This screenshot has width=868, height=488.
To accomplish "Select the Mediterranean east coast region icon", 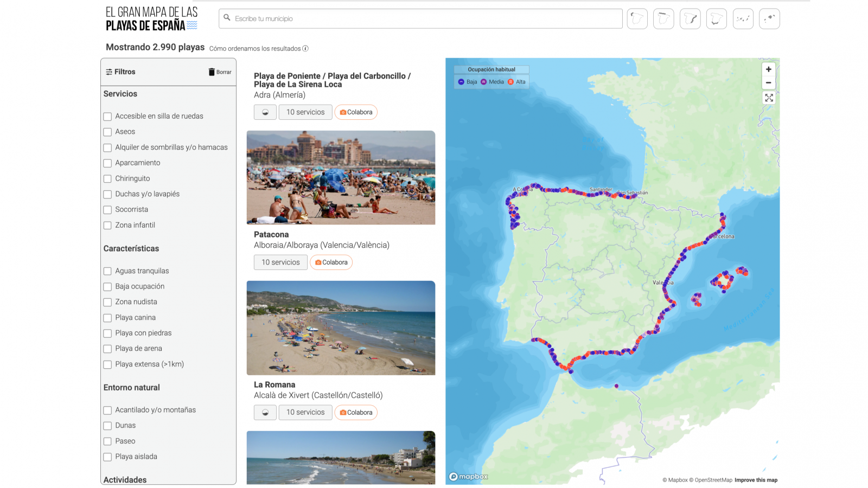I will click(x=690, y=18).
